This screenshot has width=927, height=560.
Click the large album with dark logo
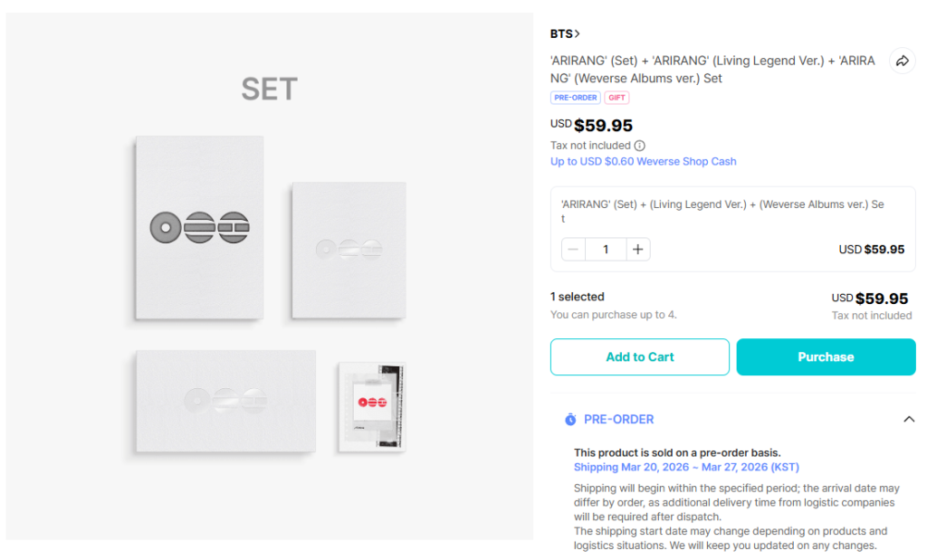click(199, 227)
